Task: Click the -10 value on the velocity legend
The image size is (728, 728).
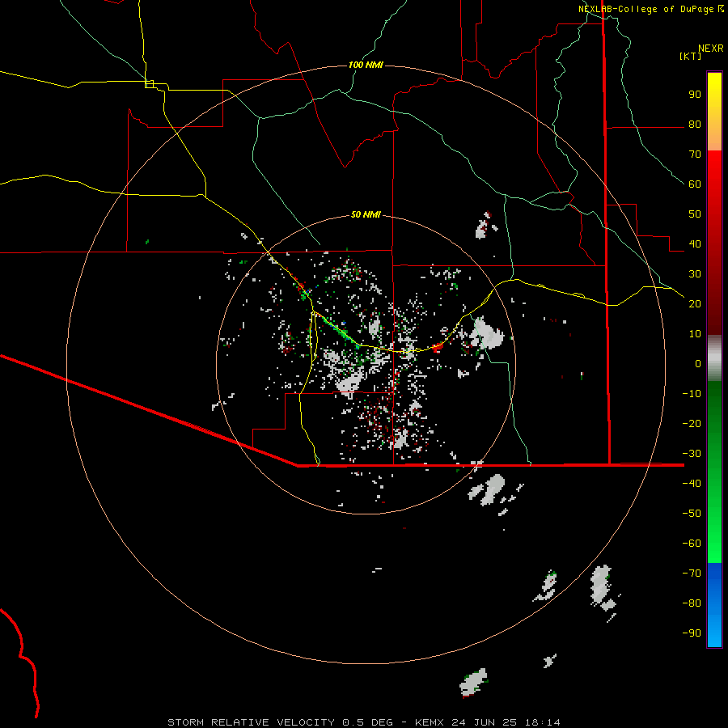Action: 692,394
